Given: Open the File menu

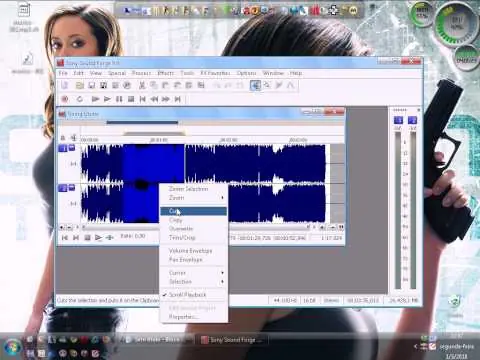Looking at the screenshot, I should pyautogui.click(x=63, y=73).
